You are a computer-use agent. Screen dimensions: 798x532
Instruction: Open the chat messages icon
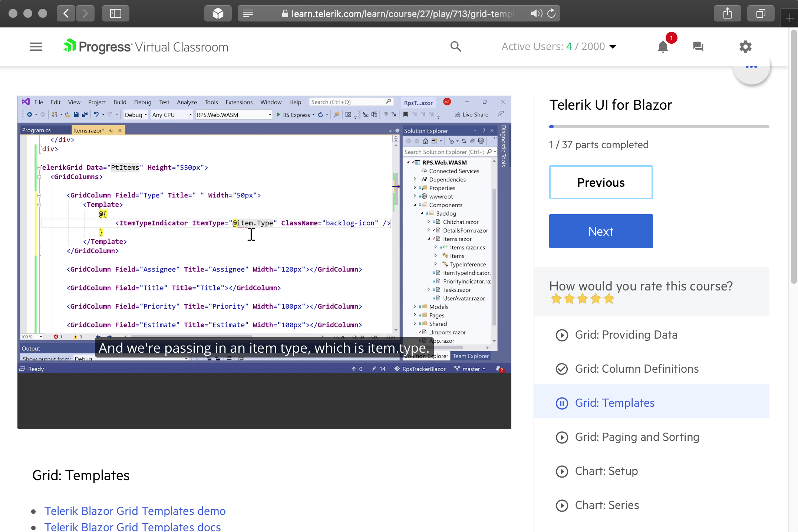coord(698,47)
